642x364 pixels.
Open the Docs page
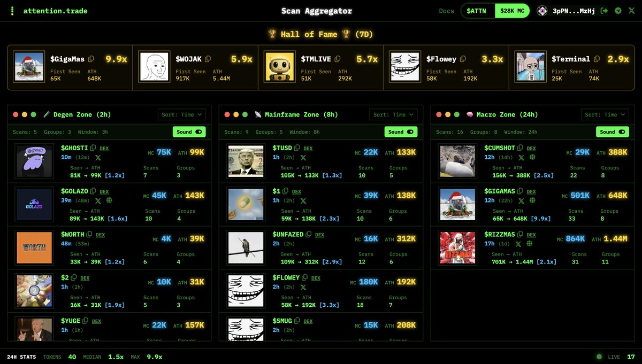[x=446, y=11]
